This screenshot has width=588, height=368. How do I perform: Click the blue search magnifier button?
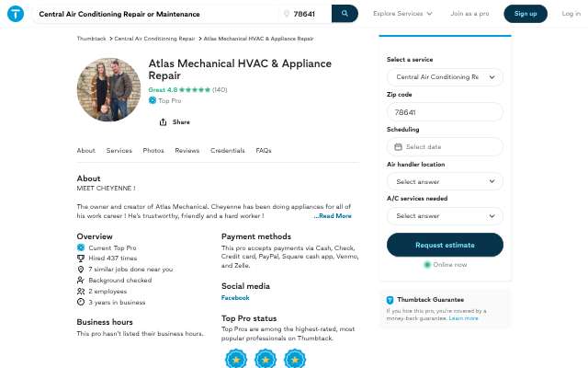click(345, 14)
